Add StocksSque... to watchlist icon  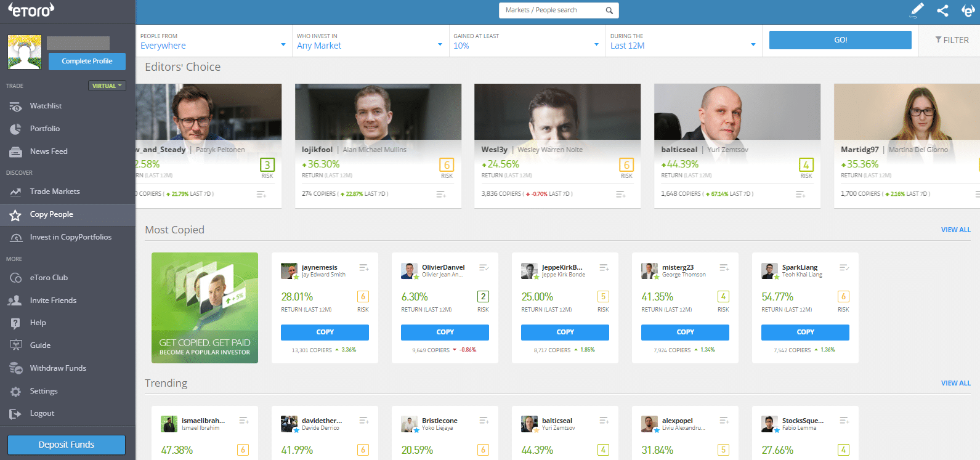click(x=844, y=421)
